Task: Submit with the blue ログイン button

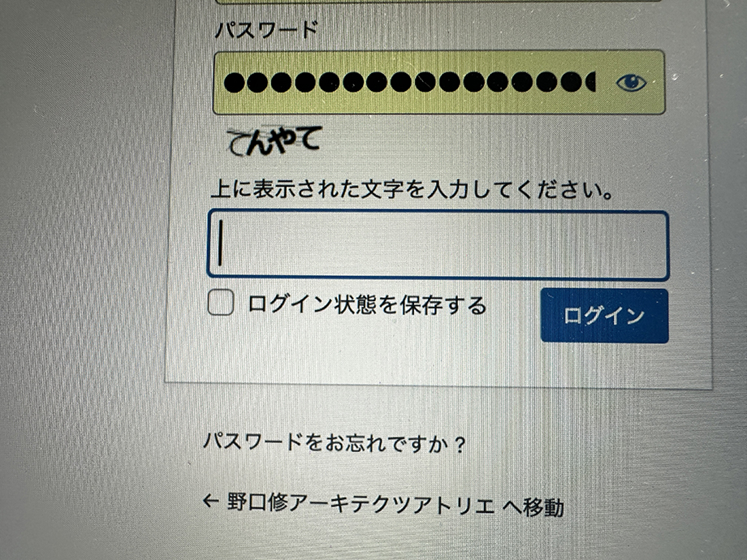Action: pyautogui.click(x=604, y=316)
